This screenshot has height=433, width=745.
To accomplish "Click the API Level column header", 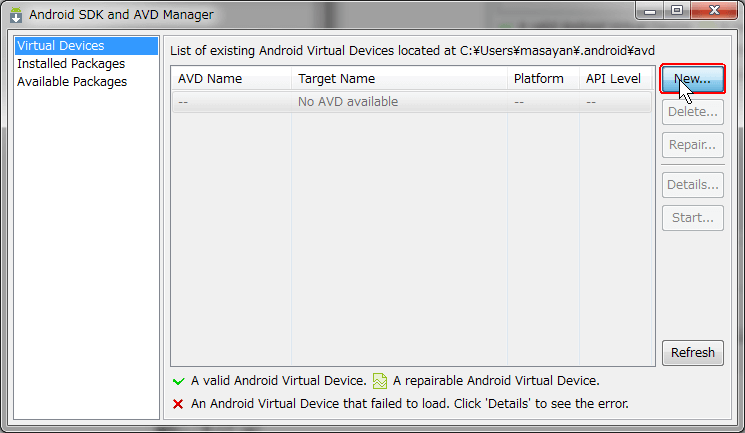I will tap(614, 79).
